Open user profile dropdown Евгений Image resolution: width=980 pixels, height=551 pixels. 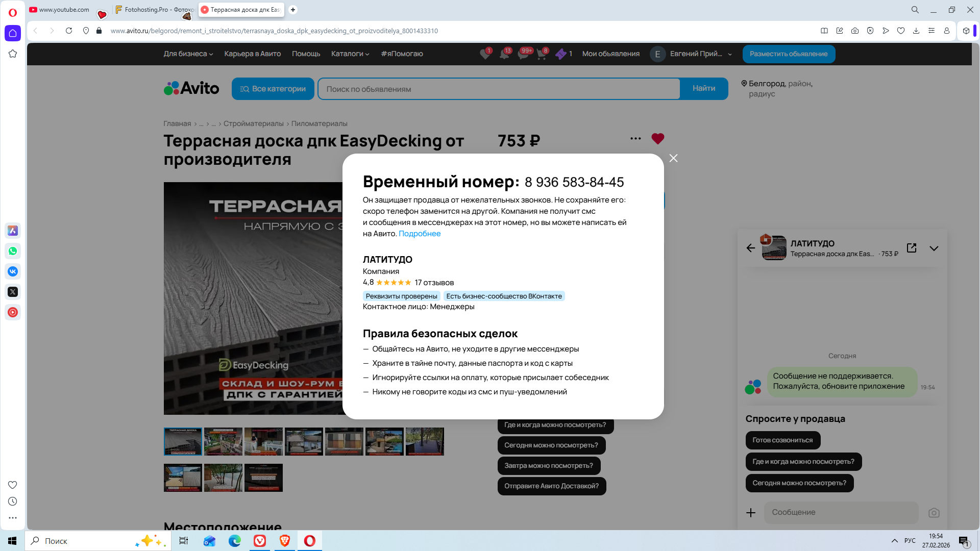point(696,54)
